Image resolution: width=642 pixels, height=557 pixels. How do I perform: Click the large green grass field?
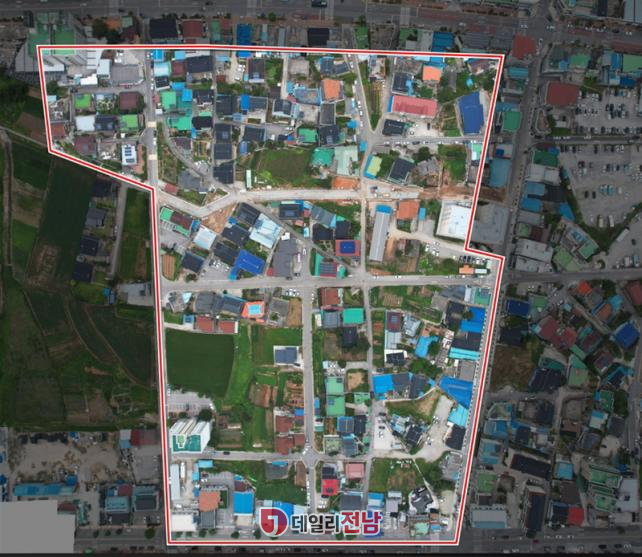coord(199,361)
